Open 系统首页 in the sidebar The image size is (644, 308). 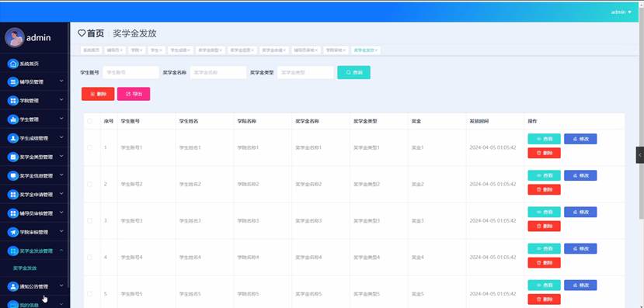30,64
